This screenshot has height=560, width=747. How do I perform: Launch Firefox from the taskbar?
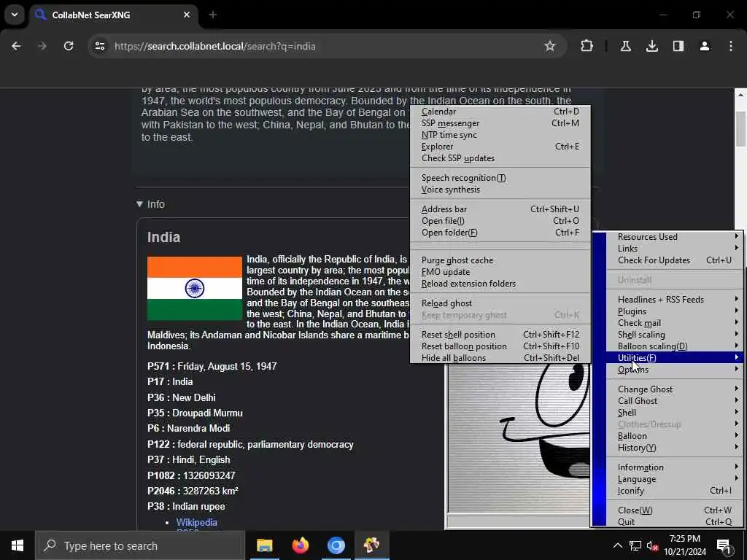pos(300,545)
